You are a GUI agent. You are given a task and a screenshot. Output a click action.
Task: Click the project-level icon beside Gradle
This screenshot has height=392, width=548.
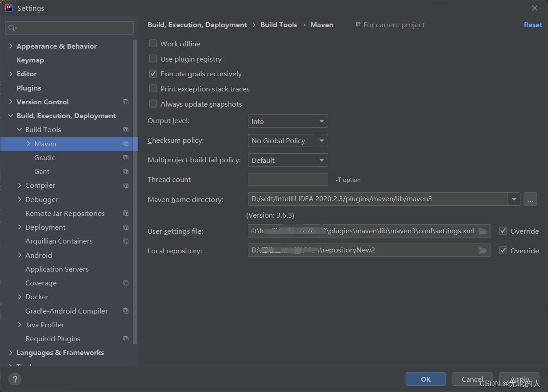[126, 157]
